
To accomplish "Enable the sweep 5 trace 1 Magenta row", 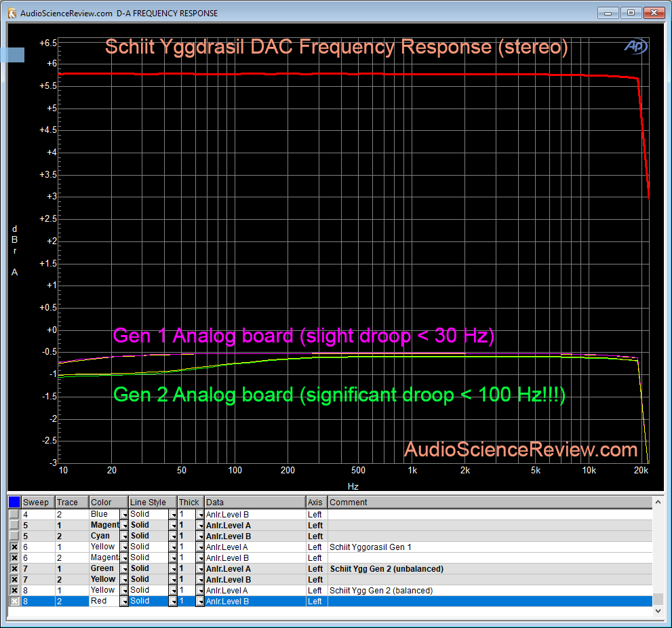I will pos(14,525).
